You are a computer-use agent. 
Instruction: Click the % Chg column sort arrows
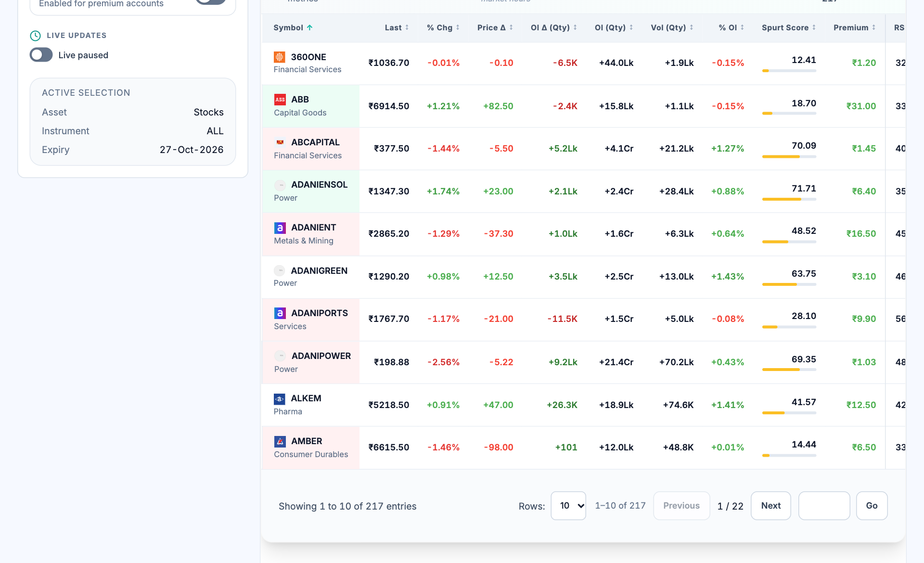pyautogui.click(x=458, y=27)
